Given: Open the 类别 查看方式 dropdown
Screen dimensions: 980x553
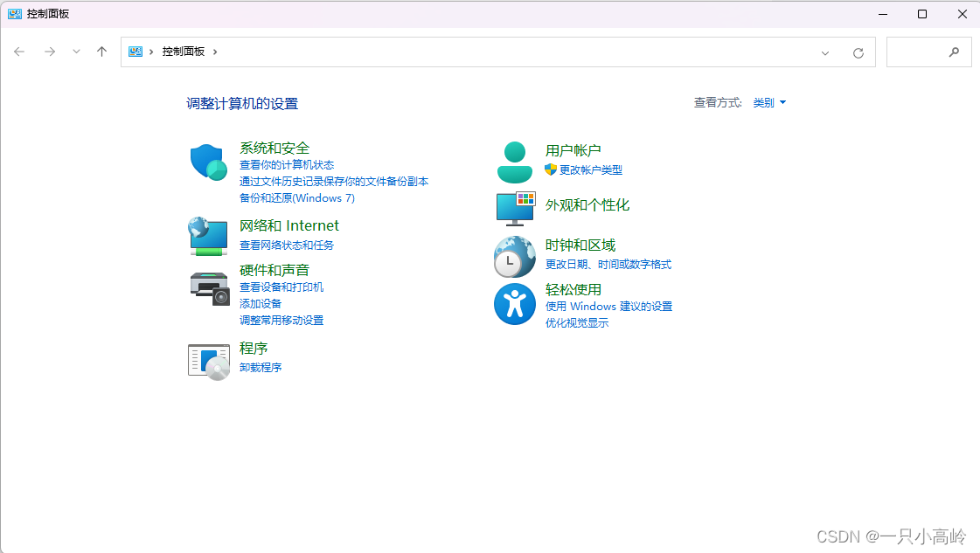Looking at the screenshot, I should point(768,102).
